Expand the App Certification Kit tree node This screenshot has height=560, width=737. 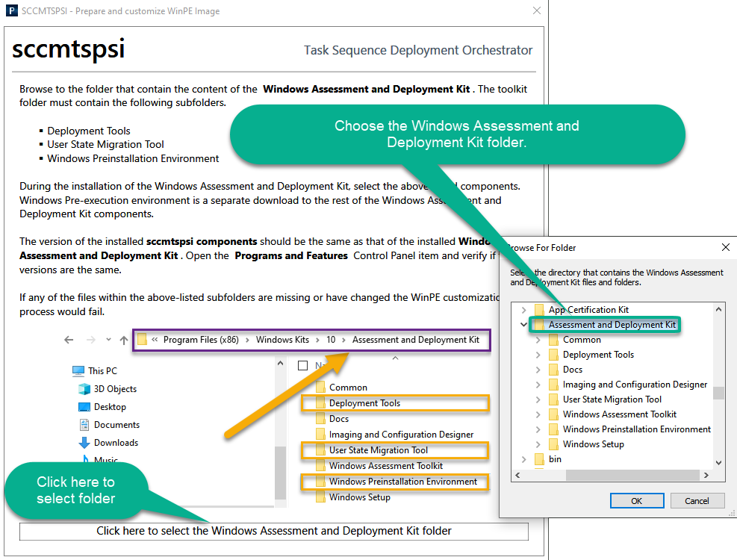click(523, 310)
